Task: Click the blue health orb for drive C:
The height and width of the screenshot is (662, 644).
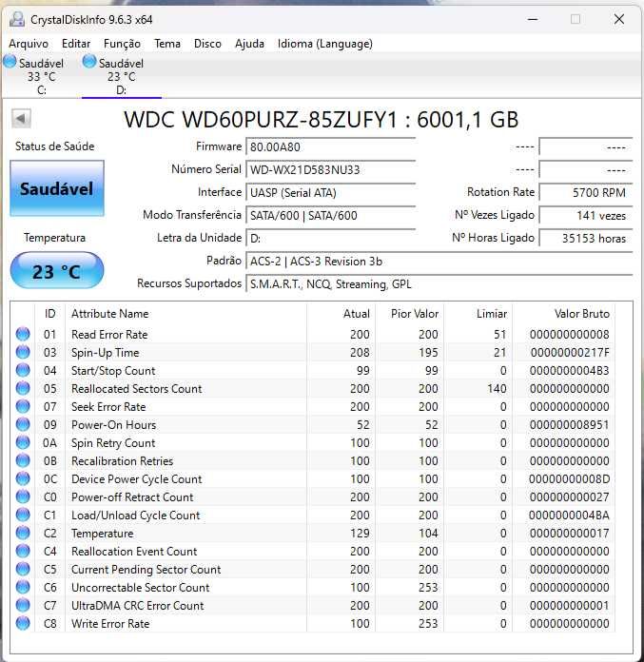Action: (10, 62)
